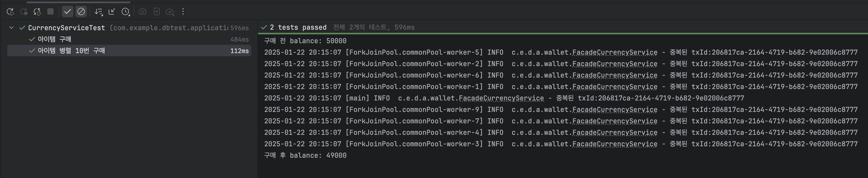Viewport: 868px width, 178px height.
Task: Toggle auto-test rerun mode
Action: coord(37,12)
